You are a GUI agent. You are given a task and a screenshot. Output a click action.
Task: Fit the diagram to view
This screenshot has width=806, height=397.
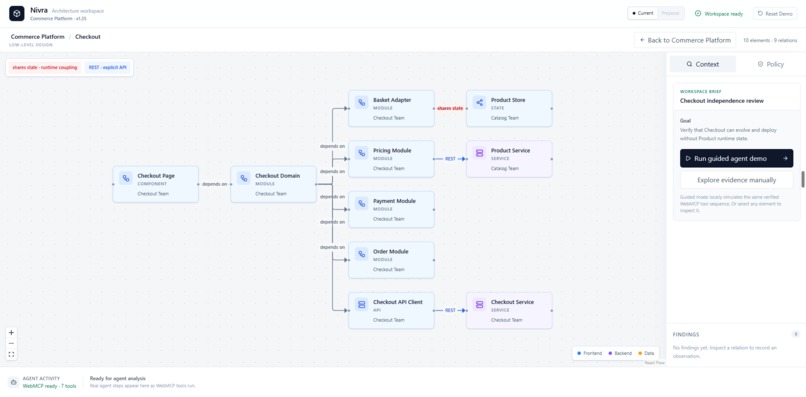click(x=11, y=354)
